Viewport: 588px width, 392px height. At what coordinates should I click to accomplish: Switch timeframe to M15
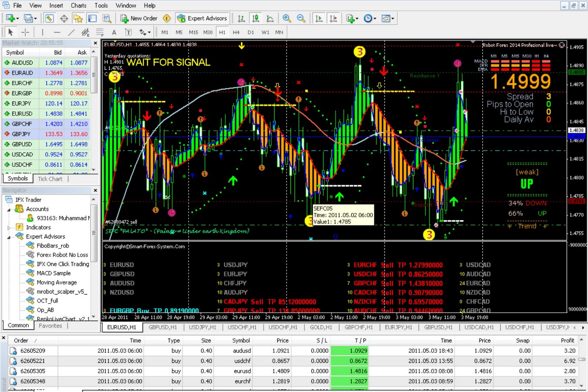[193, 32]
